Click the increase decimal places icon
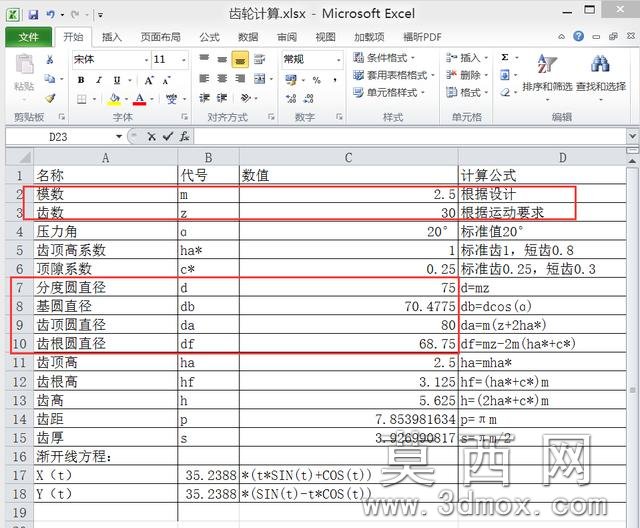The height and width of the screenshot is (528, 640). pos(291,98)
